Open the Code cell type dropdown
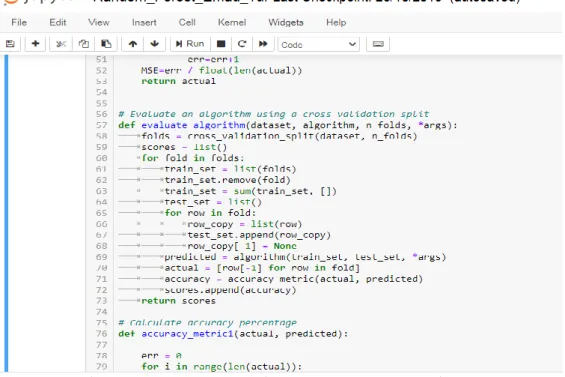Screen dimensions: 565x377 click(x=319, y=45)
